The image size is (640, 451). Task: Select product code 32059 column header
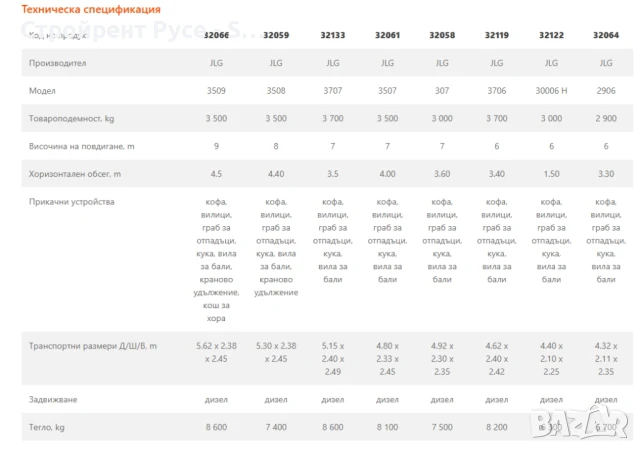point(276,35)
